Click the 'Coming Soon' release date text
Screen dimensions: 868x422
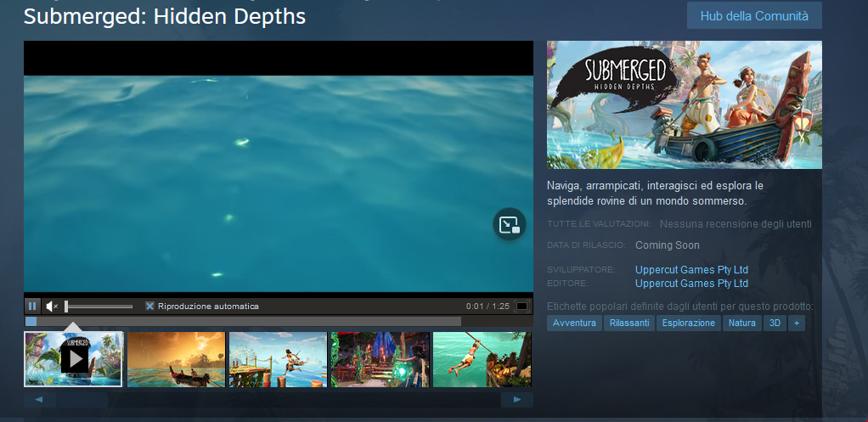[668, 245]
